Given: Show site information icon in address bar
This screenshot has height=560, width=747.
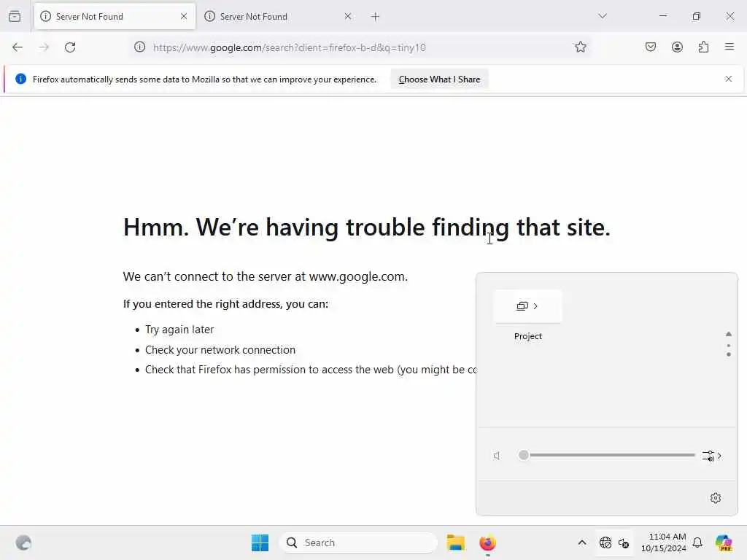Looking at the screenshot, I should (139, 47).
